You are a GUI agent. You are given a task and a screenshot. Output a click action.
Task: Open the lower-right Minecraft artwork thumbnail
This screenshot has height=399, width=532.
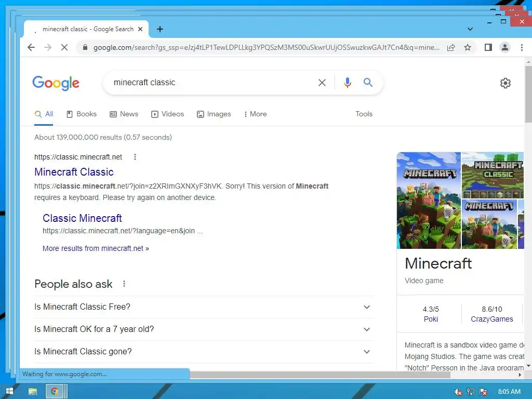point(489,224)
